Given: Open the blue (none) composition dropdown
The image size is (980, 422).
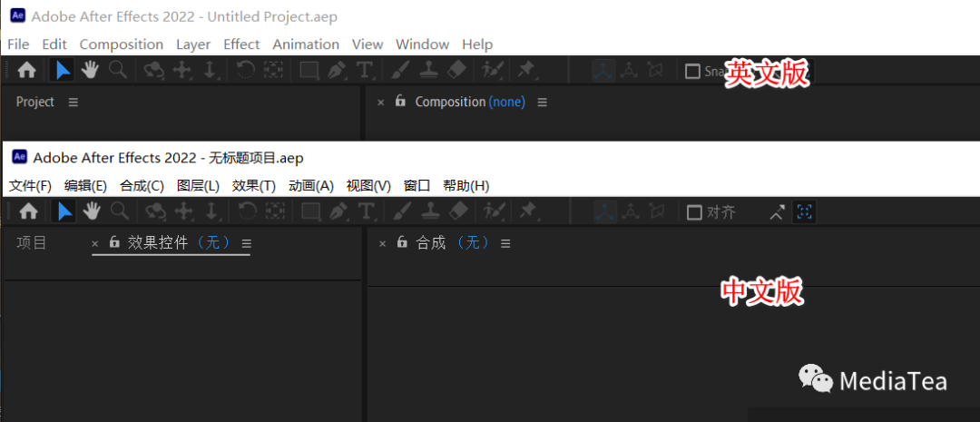Looking at the screenshot, I should click(x=507, y=102).
